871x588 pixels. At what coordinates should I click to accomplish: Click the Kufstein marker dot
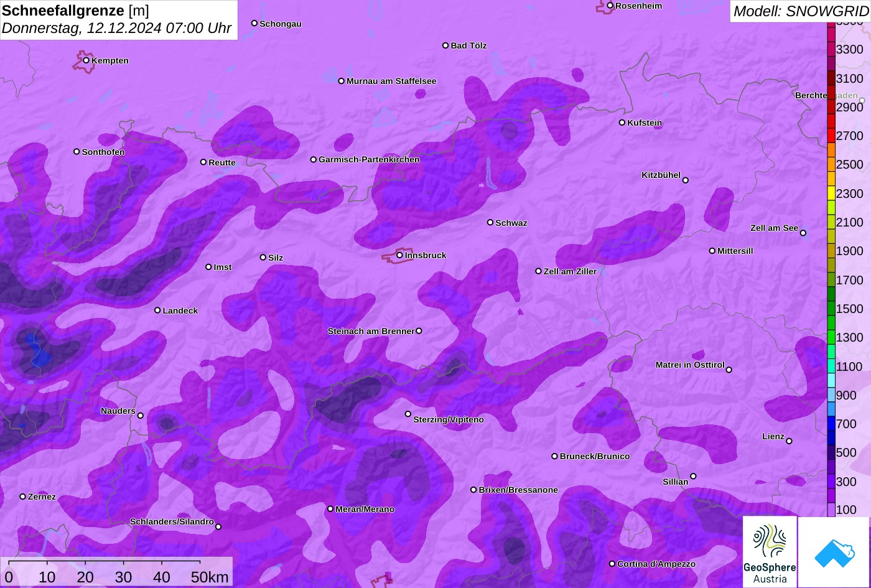pyautogui.click(x=622, y=123)
